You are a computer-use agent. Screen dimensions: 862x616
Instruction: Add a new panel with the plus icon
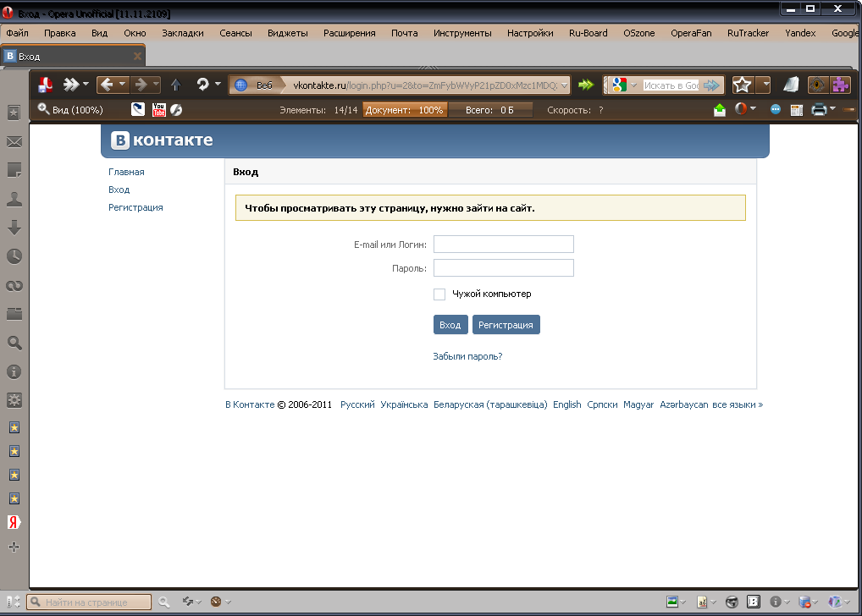(14, 547)
